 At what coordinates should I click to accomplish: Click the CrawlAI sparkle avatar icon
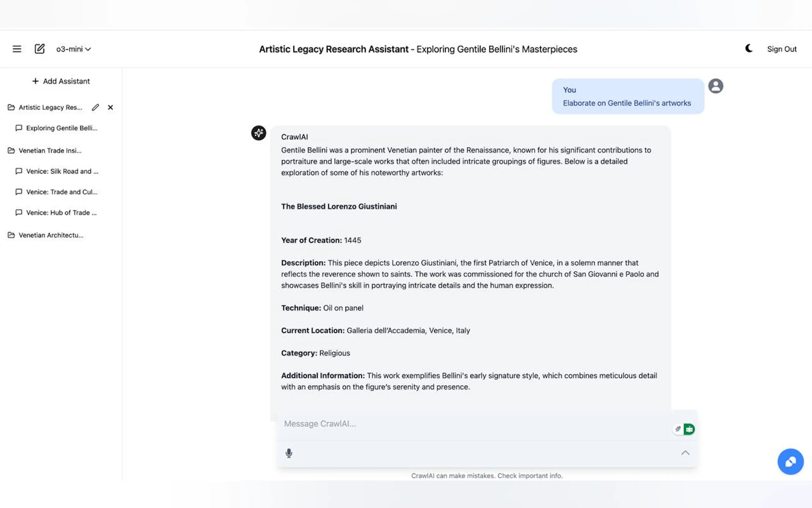(x=259, y=133)
